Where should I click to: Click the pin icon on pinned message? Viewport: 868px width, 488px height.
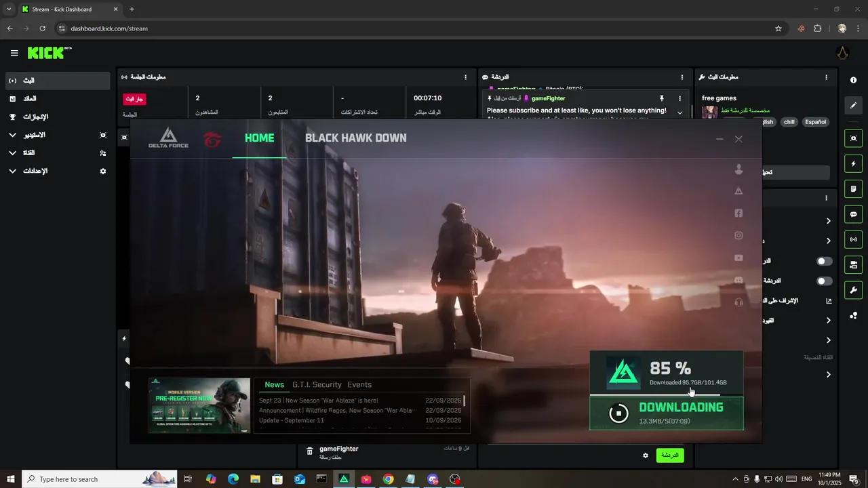pyautogui.click(x=662, y=98)
